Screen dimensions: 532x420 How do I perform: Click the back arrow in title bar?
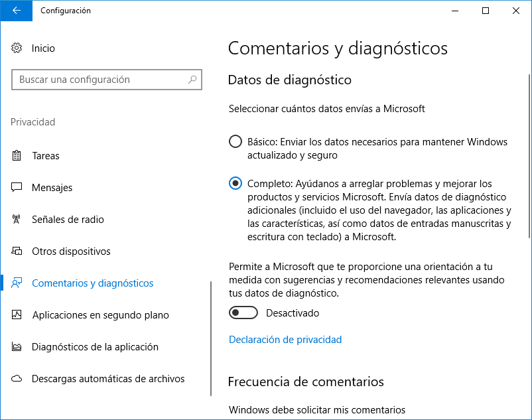[16, 11]
